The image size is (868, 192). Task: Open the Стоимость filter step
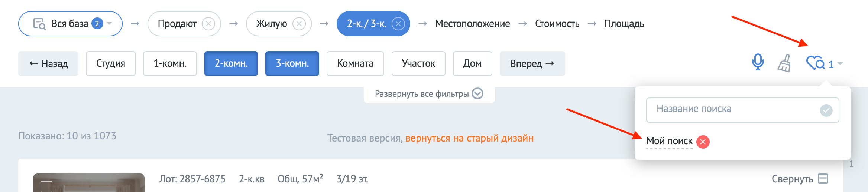[557, 24]
